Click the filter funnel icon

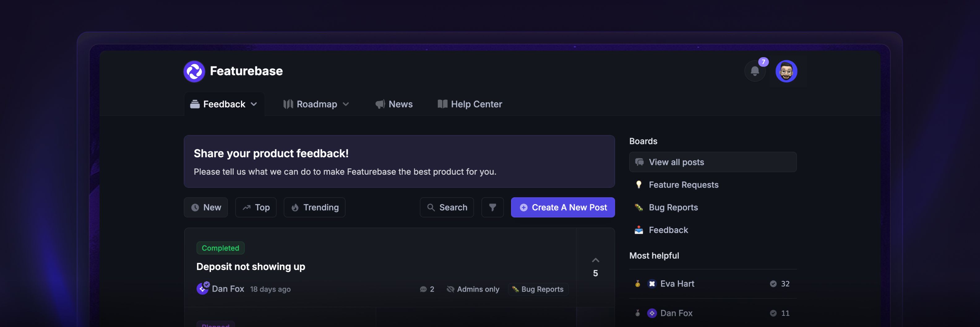coord(492,207)
